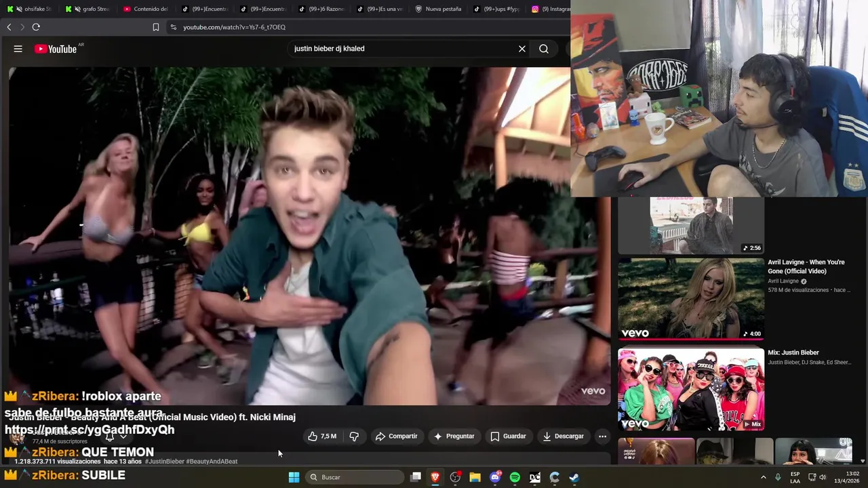Show hidden system tray icons

coord(763,477)
